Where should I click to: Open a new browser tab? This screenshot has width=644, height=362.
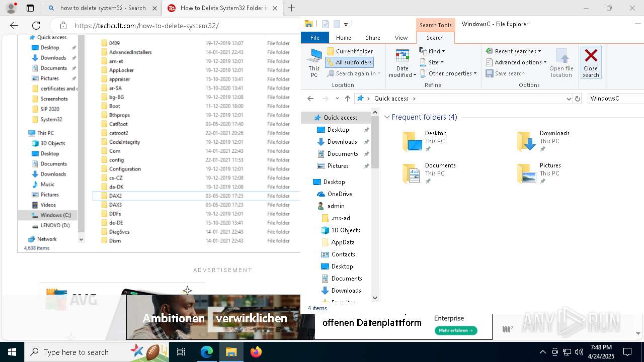[291, 8]
